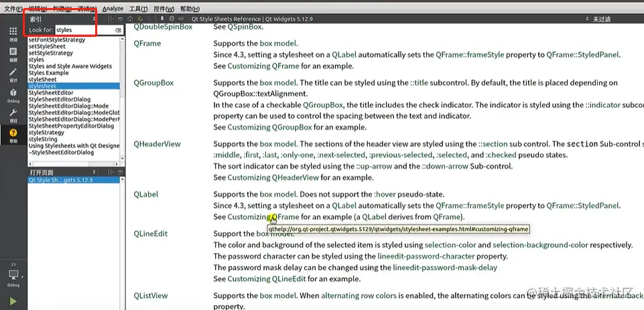Select the highlighted stylesheet index entry
This screenshot has height=310, width=644.
point(74,86)
